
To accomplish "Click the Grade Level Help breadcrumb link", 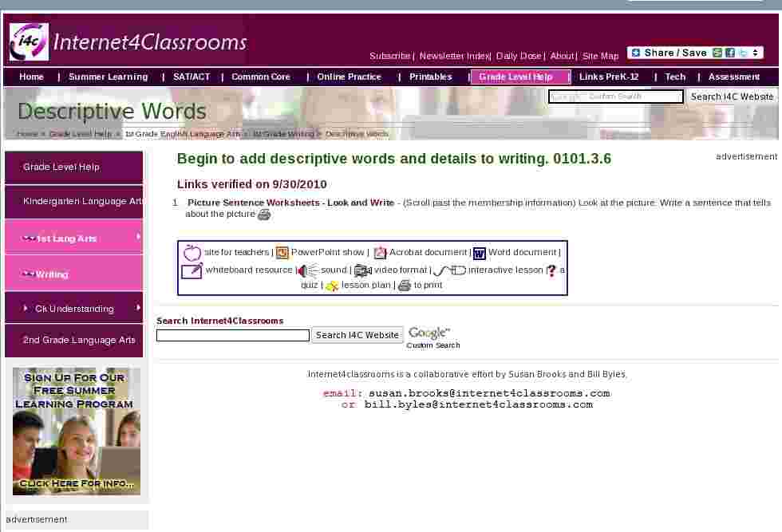I will pyautogui.click(x=81, y=134).
